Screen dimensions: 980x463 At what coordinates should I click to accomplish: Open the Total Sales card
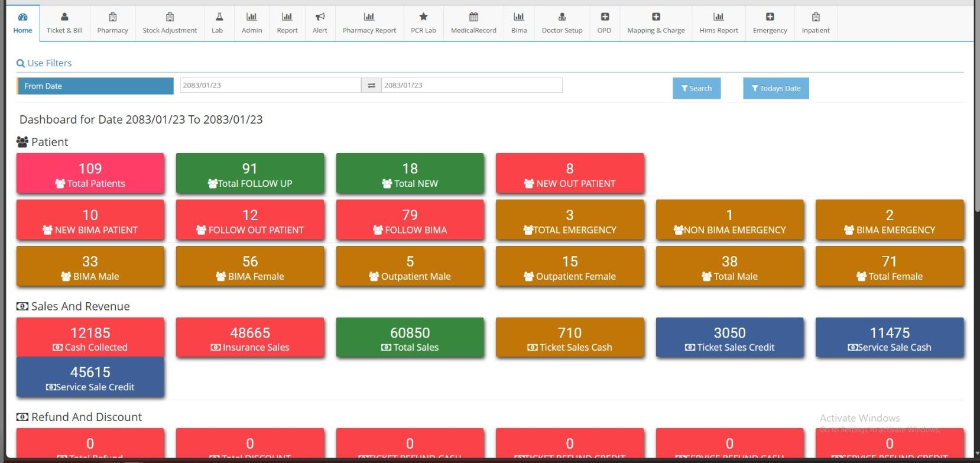click(410, 338)
